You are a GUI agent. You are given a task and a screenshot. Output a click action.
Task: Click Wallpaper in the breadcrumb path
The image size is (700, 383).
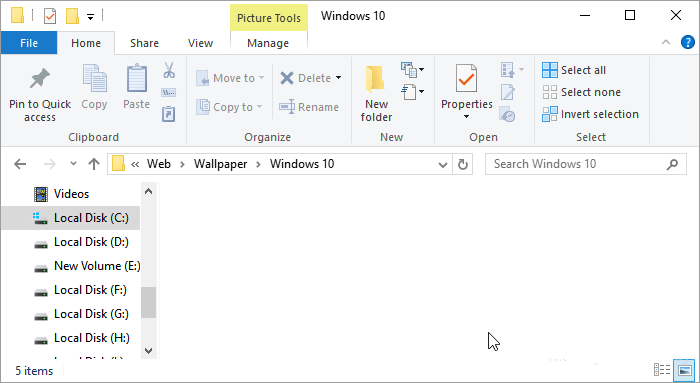[221, 164]
